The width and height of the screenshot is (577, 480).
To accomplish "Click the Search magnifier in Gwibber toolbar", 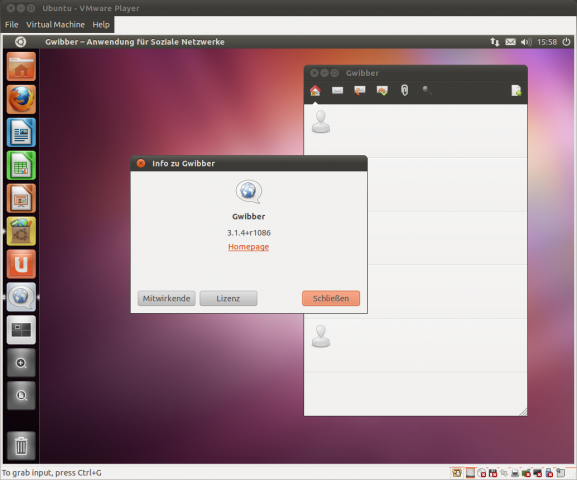I will [427, 90].
